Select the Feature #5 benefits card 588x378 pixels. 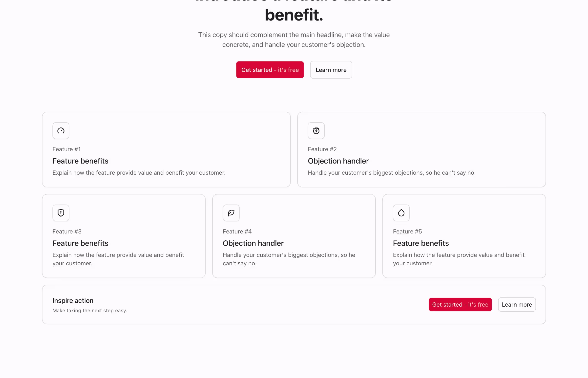(464, 236)
